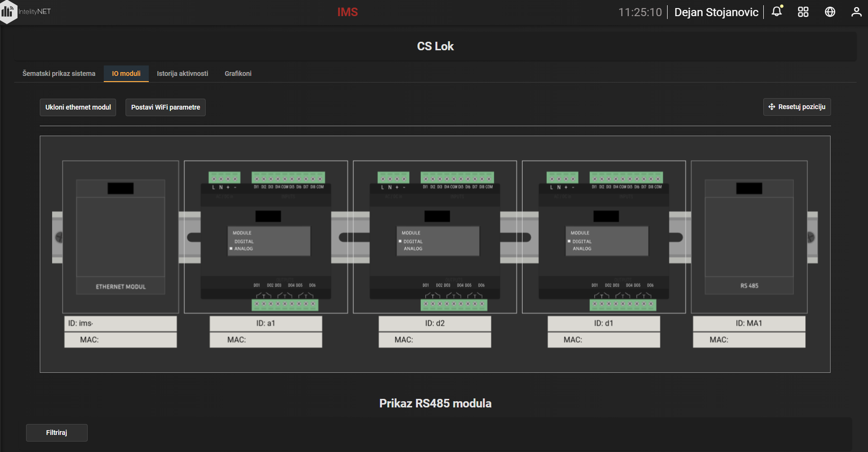Click the a1 analog module image

click(266, 237)
